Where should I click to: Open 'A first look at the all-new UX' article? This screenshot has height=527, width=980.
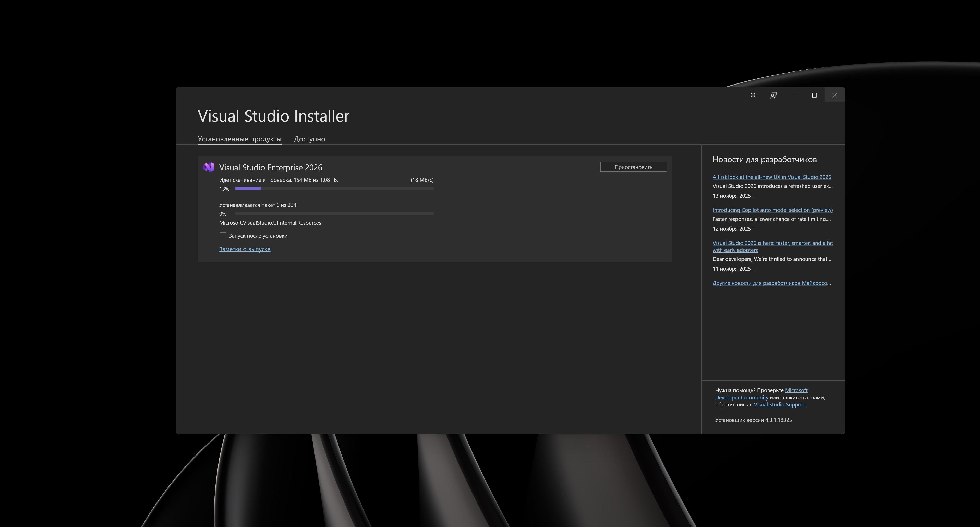[771, 177]
